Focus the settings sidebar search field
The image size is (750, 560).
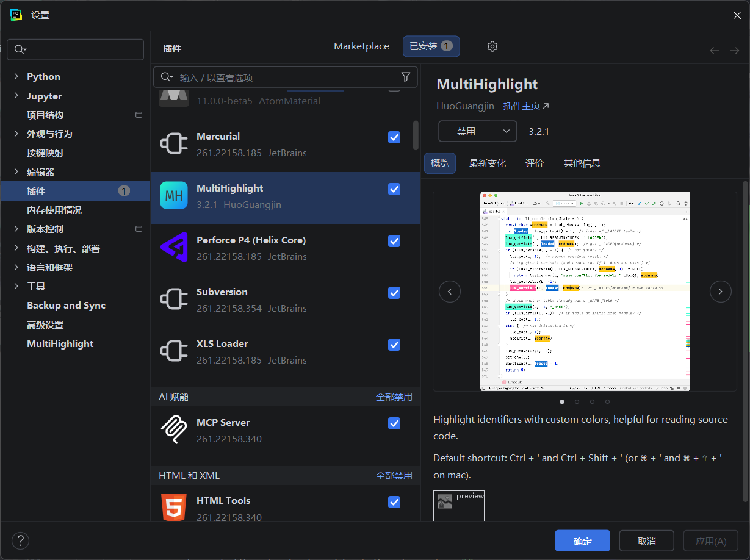[x=76, y=49]
